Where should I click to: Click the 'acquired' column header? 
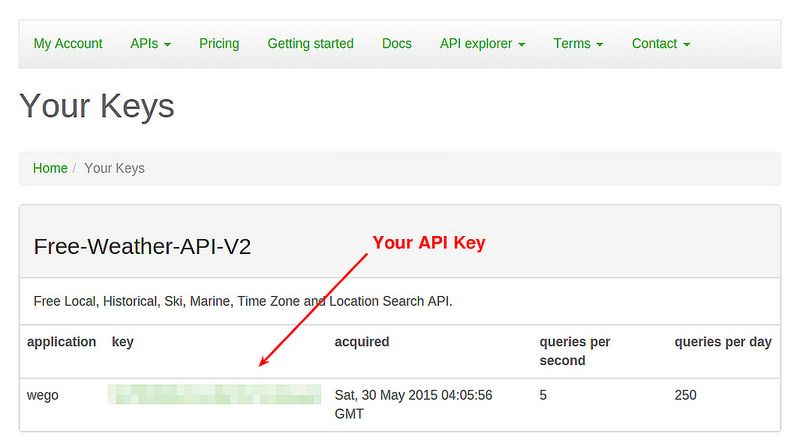click(x=362, y=342)
